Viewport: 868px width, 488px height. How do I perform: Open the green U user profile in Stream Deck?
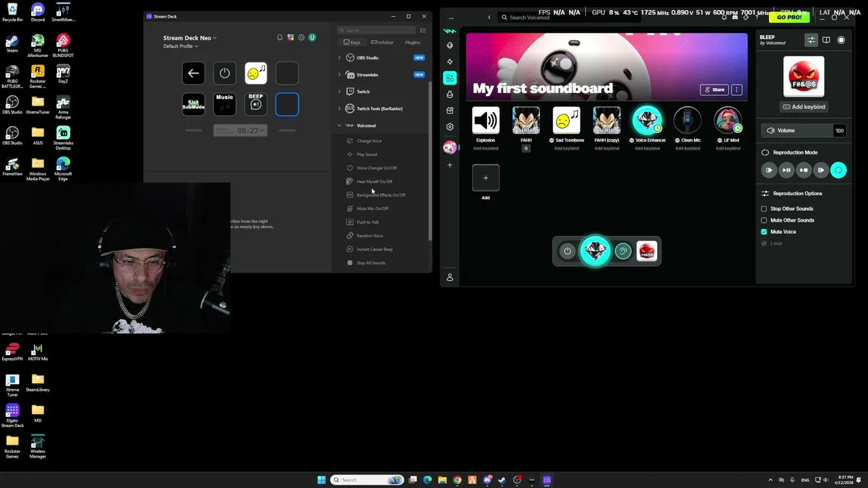312,37
